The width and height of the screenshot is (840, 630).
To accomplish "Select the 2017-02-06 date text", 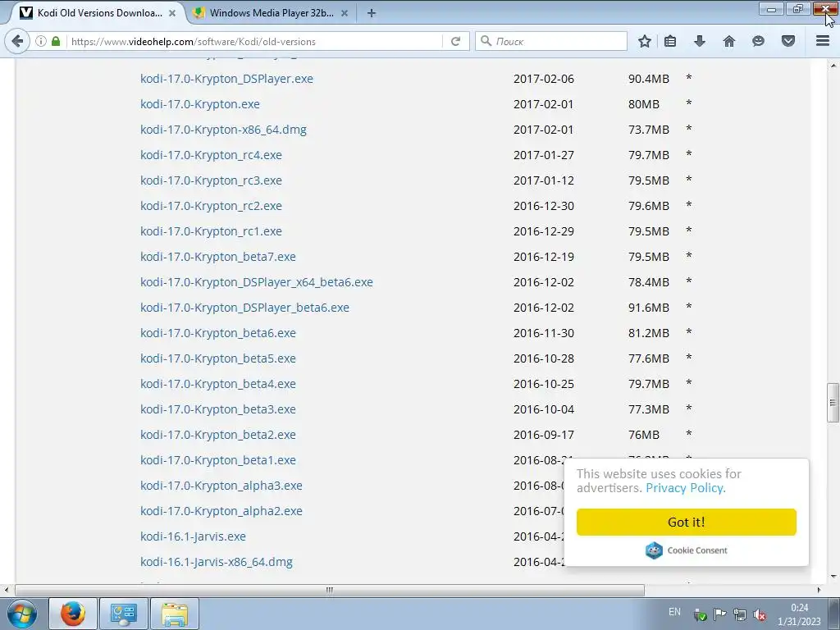I will tap(544, 79).
